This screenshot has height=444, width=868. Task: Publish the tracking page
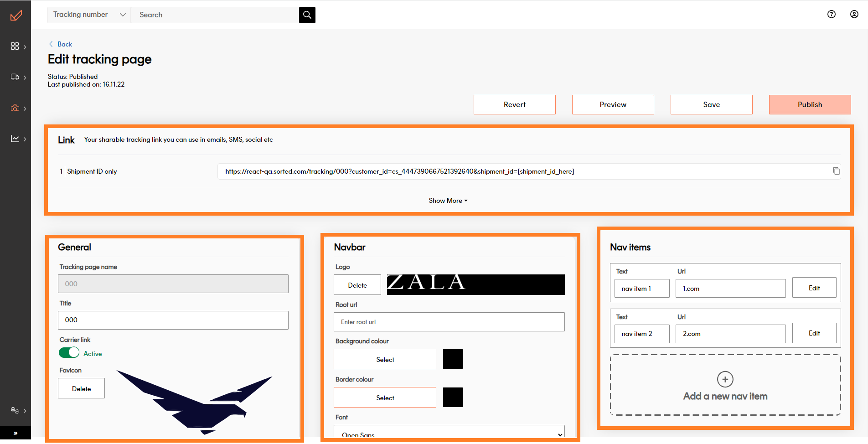[810, 104]
